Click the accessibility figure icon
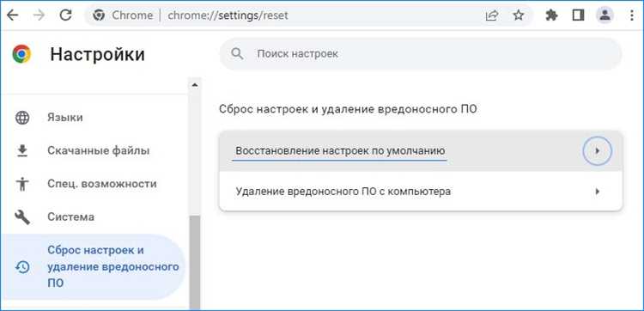The image size is (644, 311). coord(22,184)
